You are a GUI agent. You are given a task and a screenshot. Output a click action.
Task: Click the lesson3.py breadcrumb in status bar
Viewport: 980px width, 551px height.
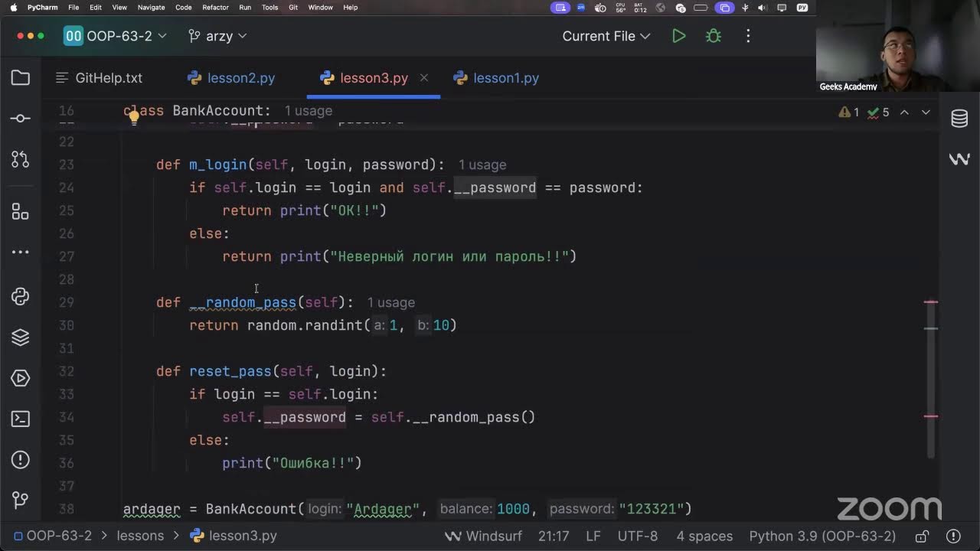click(x=234, y=536)
